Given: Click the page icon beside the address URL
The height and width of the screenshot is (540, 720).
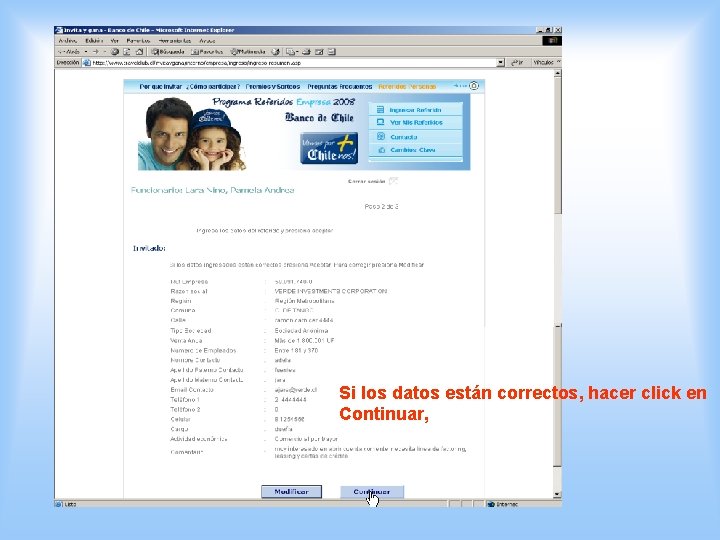Looking at the screenshot, I should pos(87,62).
